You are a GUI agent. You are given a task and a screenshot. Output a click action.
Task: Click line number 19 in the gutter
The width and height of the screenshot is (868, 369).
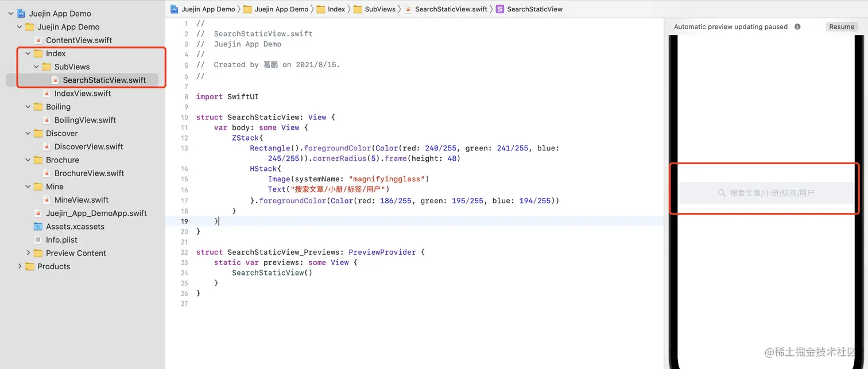[x=184, y=221]
